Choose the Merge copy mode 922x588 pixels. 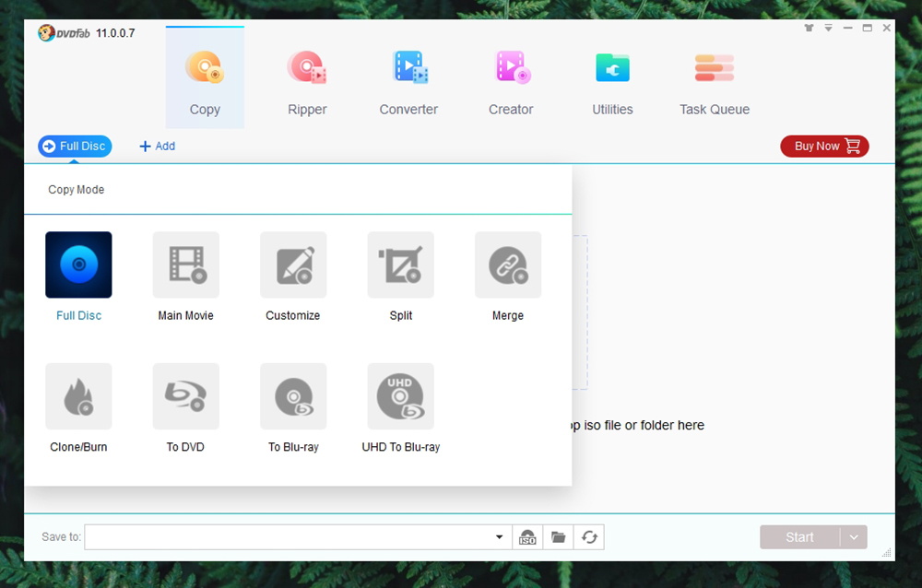pos(508,265)
